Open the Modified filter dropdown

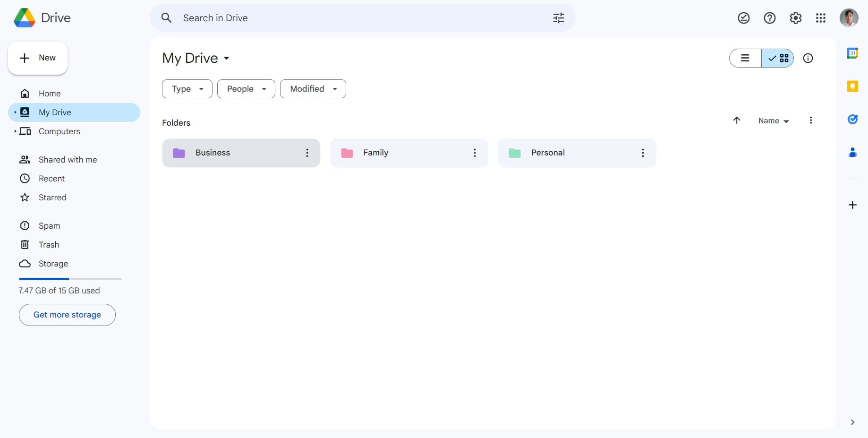(x=313, y=89)
